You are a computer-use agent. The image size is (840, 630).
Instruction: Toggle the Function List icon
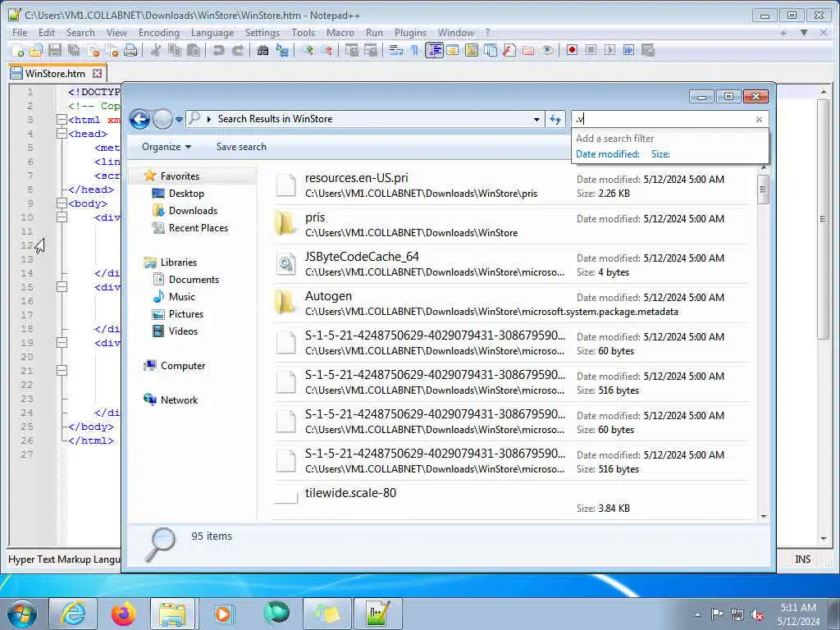(509, 50)
